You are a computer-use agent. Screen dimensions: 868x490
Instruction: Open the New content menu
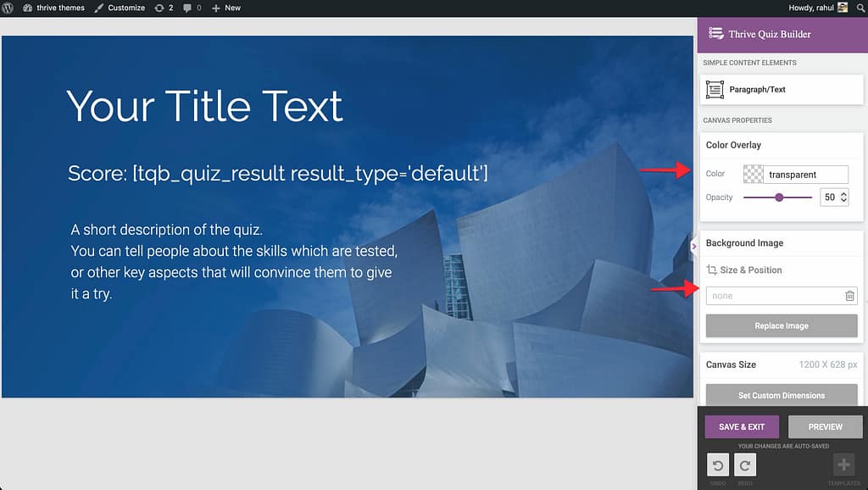tap(226, 8)
